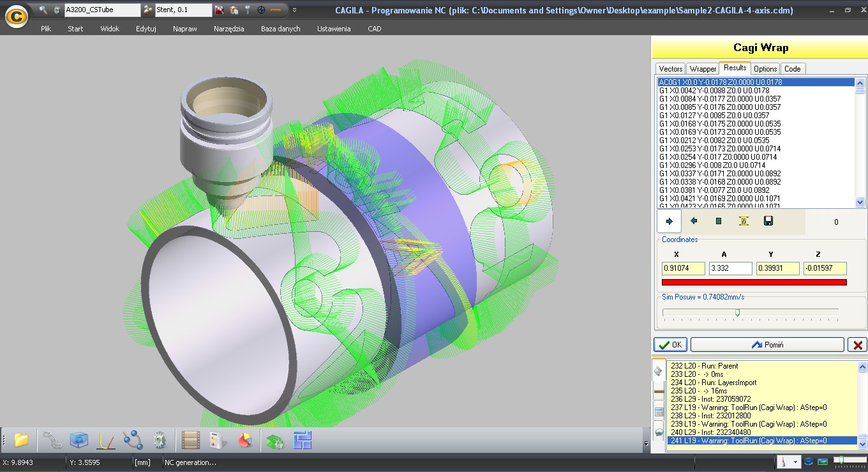Select the Results tab
The height and width of the screenshot is (472, 868).
tap(735, 68)
